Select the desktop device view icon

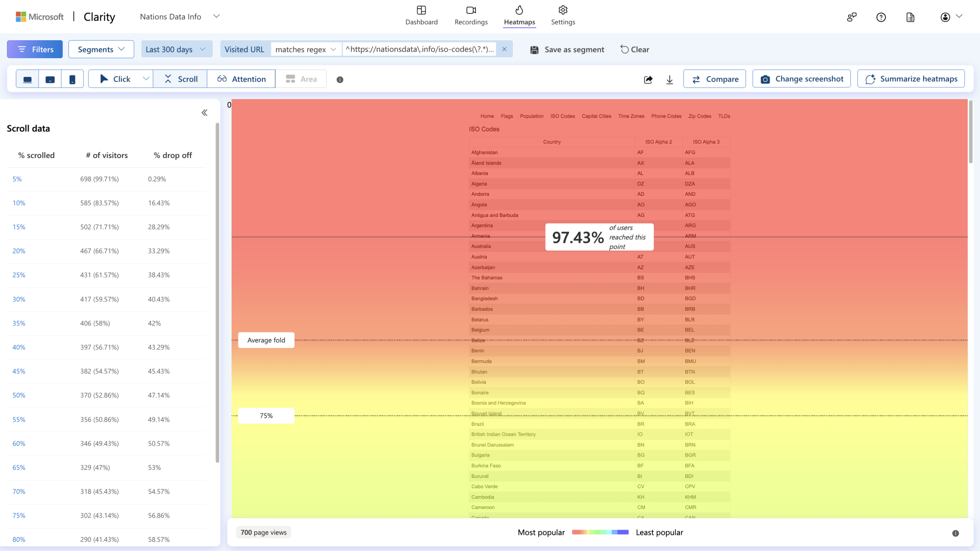(x=27, y=79)
